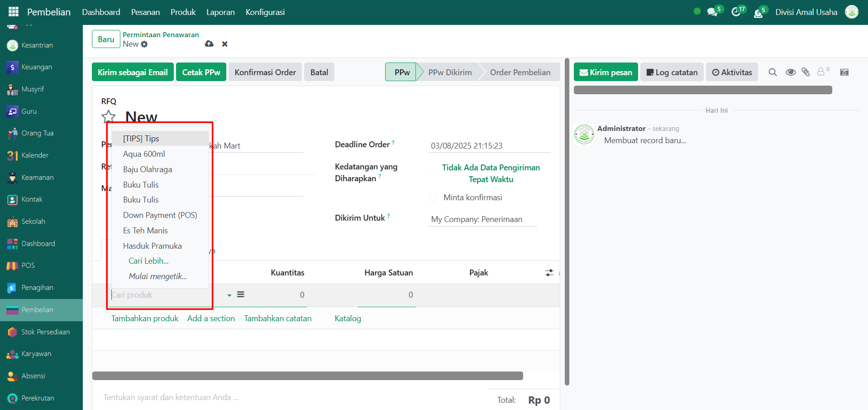868x410 pixels.
Task: Open the apps grid menu icon
Action: (x=14, y=12)
